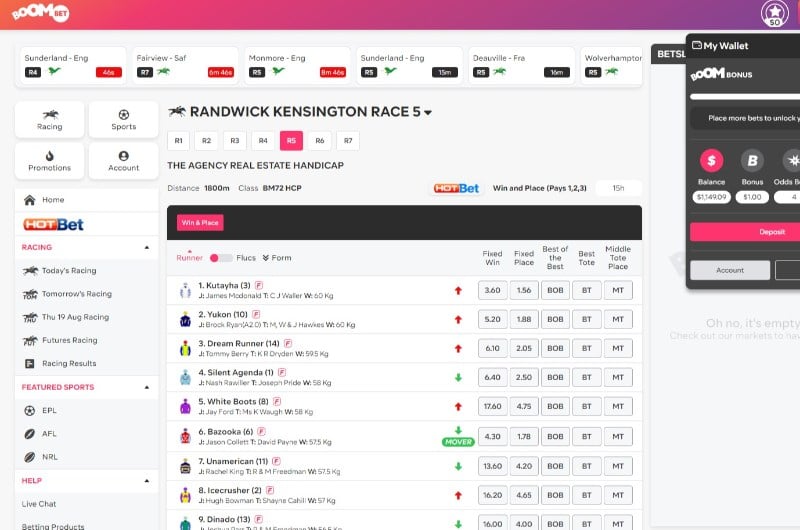Open Deauville - Fra R5 race card
The width and height of the screenshot is (800, 530).
(521, 66)
